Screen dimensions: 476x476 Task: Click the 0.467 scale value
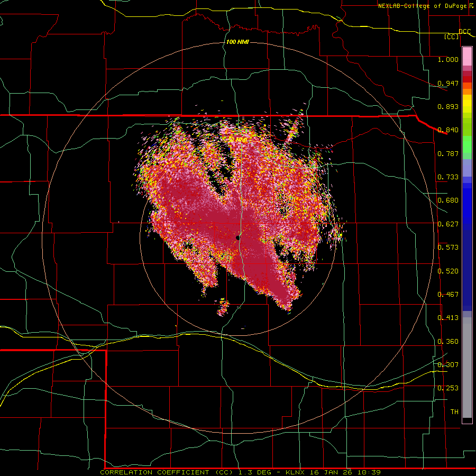pyautogui.click(x=448, y=294)
